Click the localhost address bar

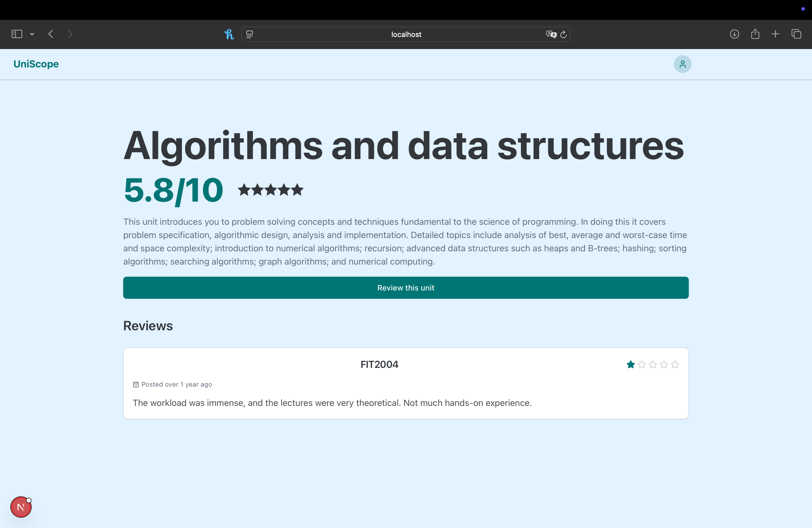click(x=406, y=35)
